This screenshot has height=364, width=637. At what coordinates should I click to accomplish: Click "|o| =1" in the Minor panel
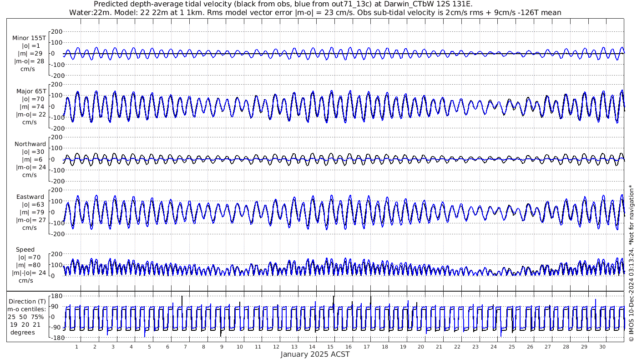coord(31,46)
